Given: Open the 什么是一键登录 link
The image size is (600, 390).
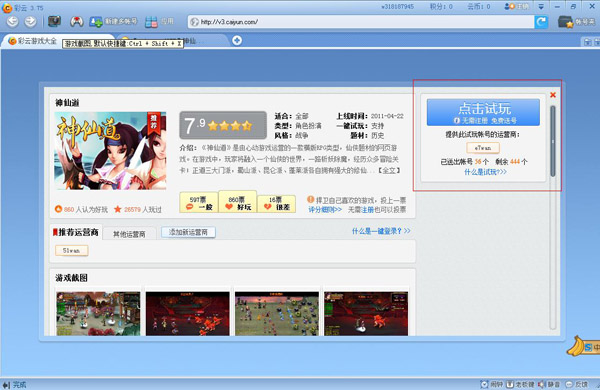Looking at the screenshot, I should [x=381, y=231].
